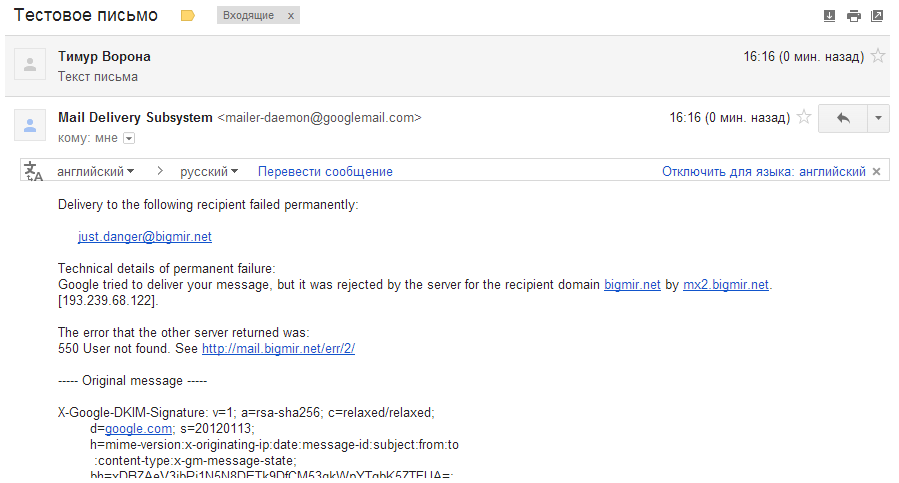Viewport: 899px width, 483px height.
Task: Print the whole conversation
Action: (853, 16)
